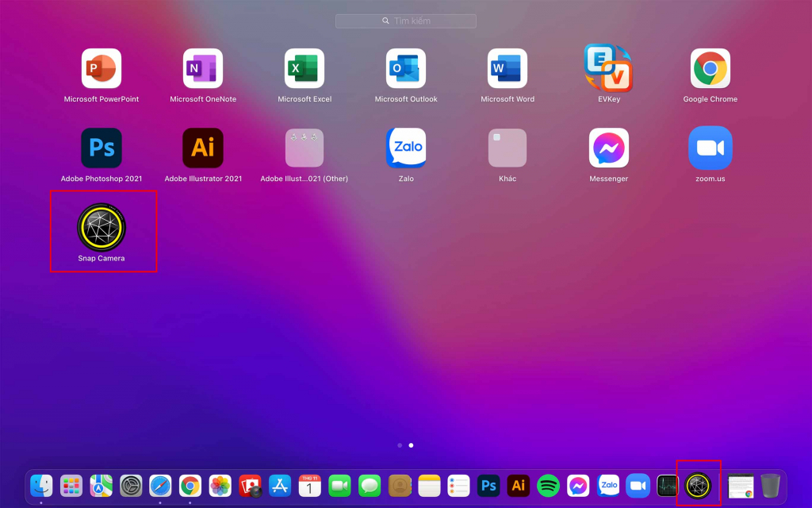This screenshot has width=812, height=508.
Task: Open Contacts from the Dock
Action: pos(400,487)
